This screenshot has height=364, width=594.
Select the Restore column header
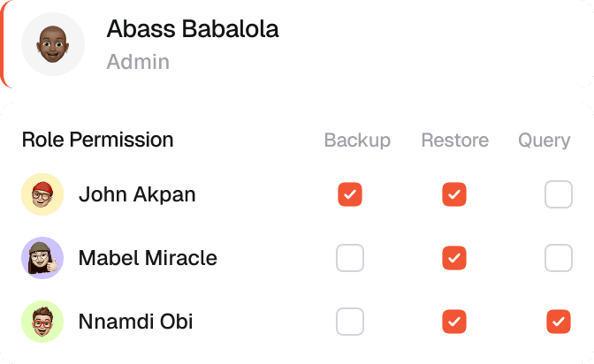point(454,140)
